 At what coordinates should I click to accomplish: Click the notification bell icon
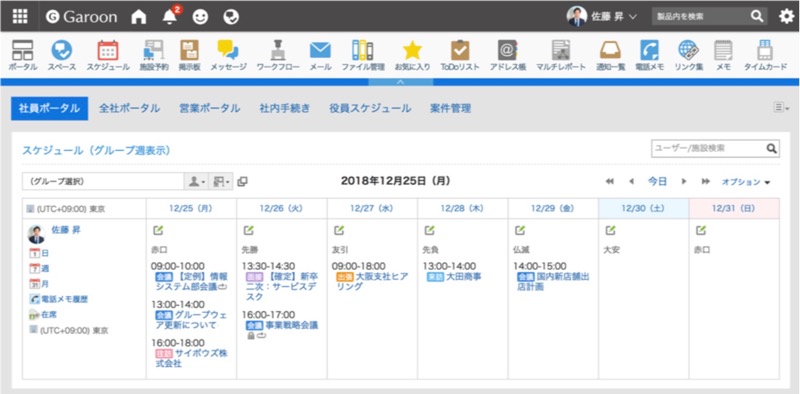point(169,17)
